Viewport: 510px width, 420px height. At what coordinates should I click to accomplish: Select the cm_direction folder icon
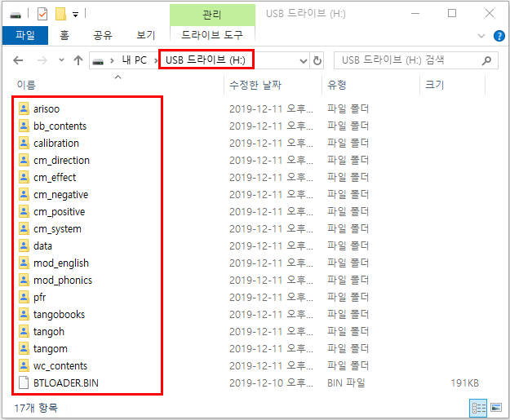(x=24, y=160)
